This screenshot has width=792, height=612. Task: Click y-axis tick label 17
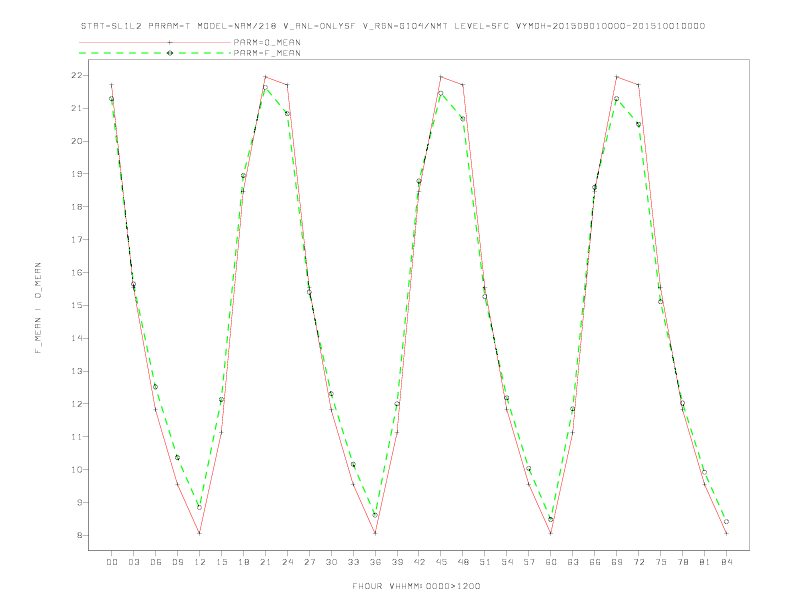(77, 239)
